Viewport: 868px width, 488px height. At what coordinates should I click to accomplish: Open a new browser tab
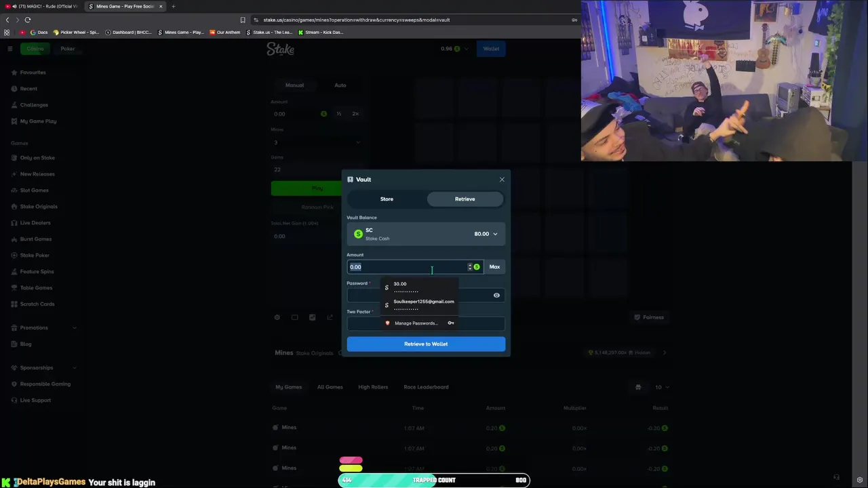click(x=173, y=6)
